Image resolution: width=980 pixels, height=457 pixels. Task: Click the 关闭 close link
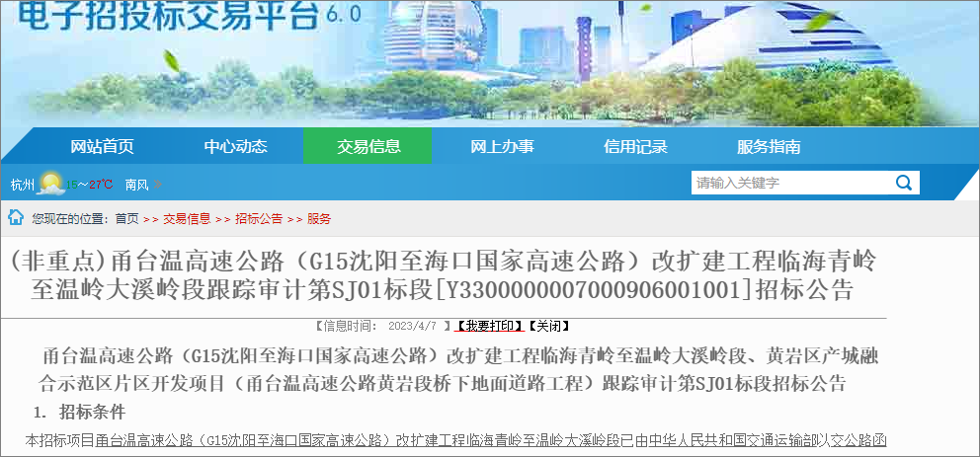point(549,325)
